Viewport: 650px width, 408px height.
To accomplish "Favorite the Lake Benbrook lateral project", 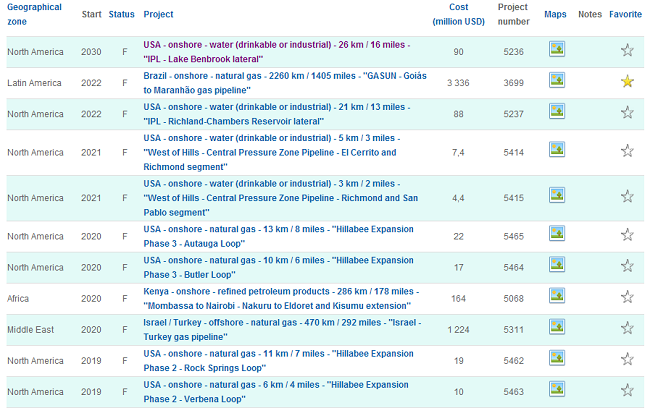I will point(627,50).
